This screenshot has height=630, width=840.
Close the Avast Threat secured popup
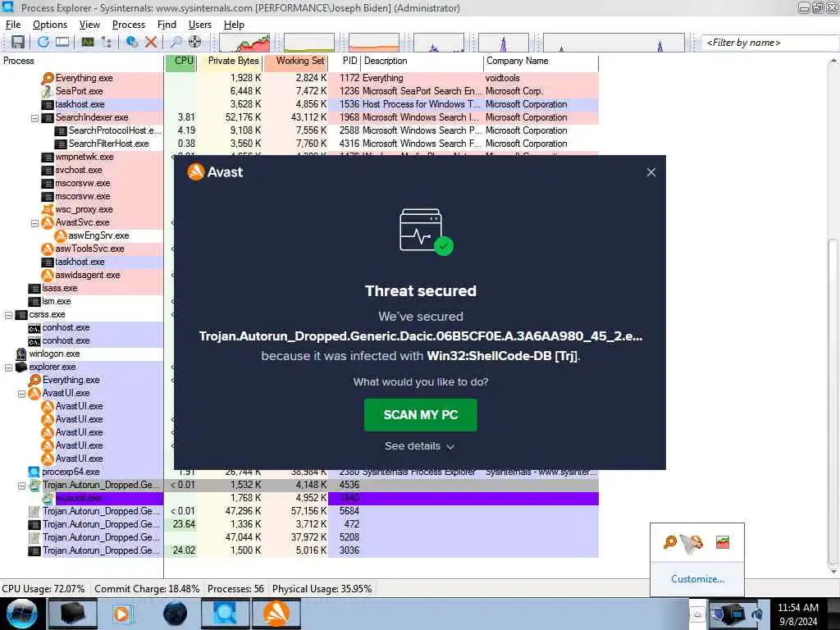[x=651, y=172]
